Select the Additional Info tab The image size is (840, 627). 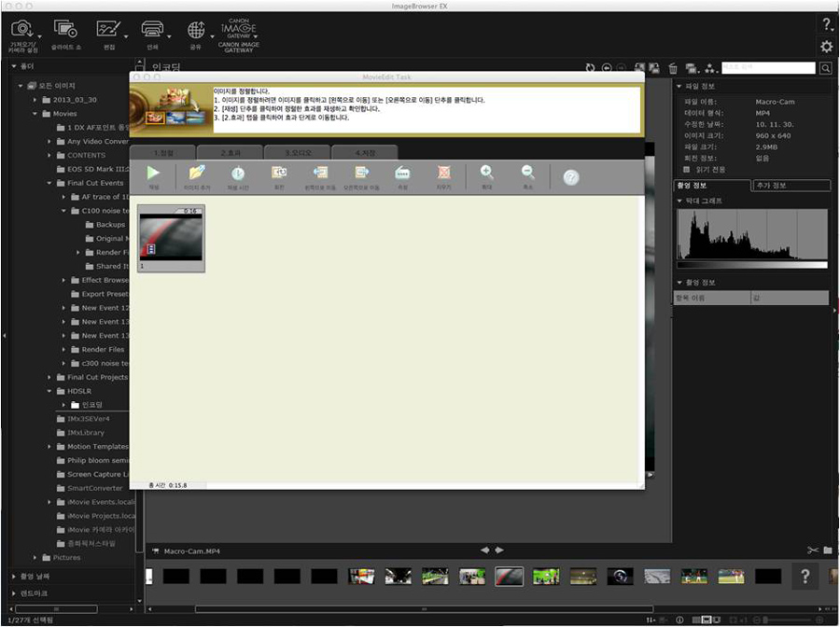[791, 186]
